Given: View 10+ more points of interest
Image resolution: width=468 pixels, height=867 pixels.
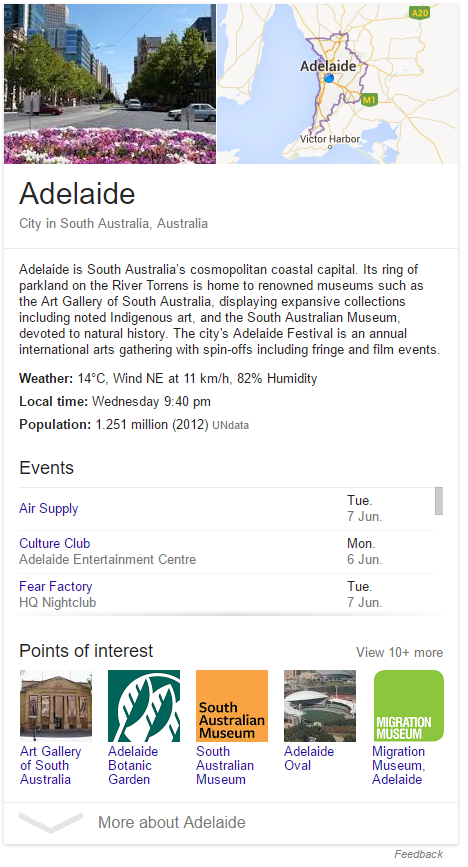Looking at the screenshot, I should [x=399, y=652].
